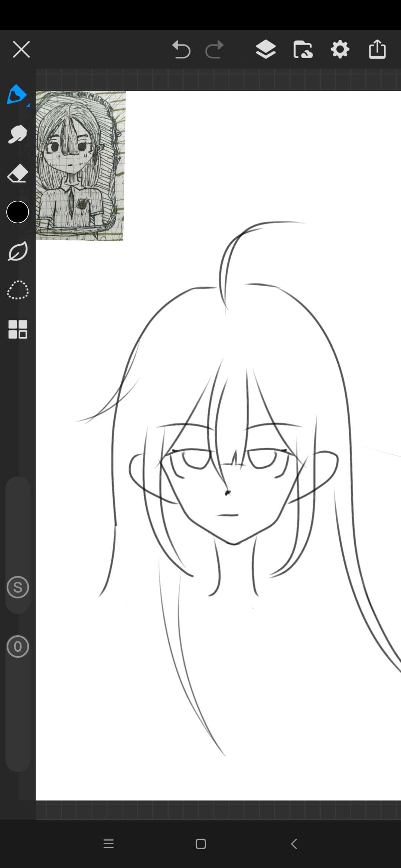The width and height of the screenshot is (401, 868).
Task: Tap the reference sketch image on canvas
Action: 81,166
